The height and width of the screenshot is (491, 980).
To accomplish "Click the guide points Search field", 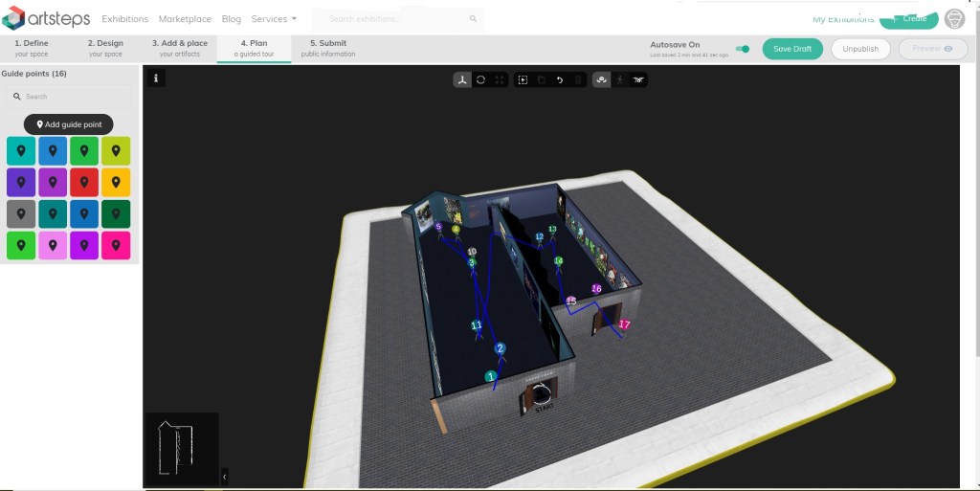I will [69, 97].
